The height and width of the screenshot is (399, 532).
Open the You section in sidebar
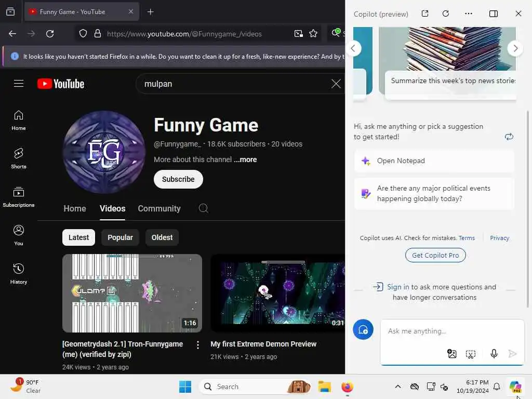[x=19, y=235]
